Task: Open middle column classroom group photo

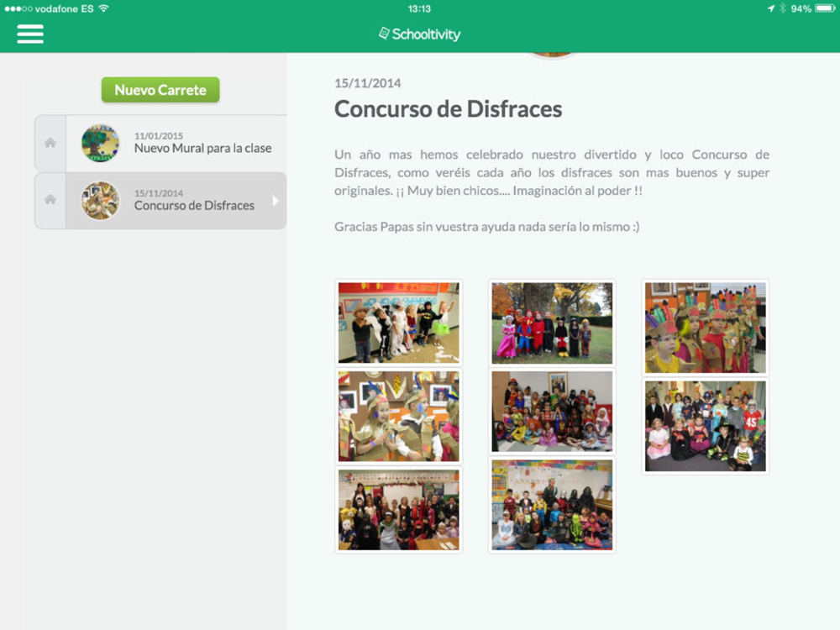Action: [552, 412]
